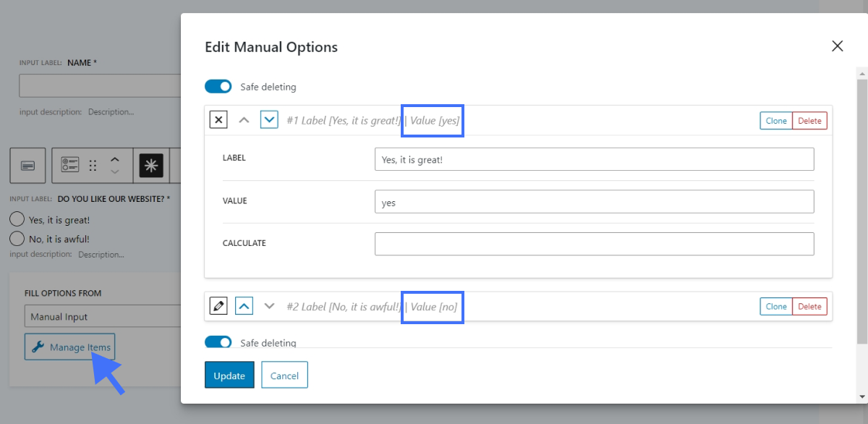Expand option #2 with its chevron
The image size is (868, 424).
point(244,306)
